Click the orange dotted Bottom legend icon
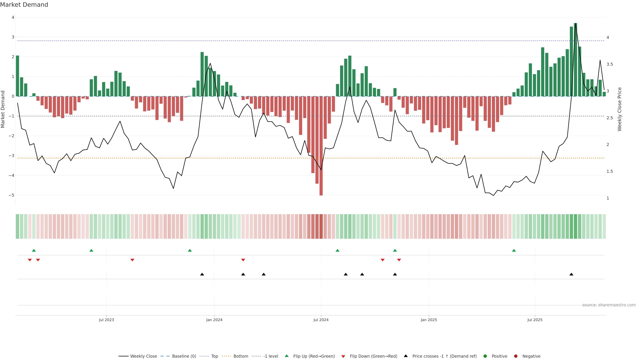This screenshot has width=644, height=362. pos(227,356)
